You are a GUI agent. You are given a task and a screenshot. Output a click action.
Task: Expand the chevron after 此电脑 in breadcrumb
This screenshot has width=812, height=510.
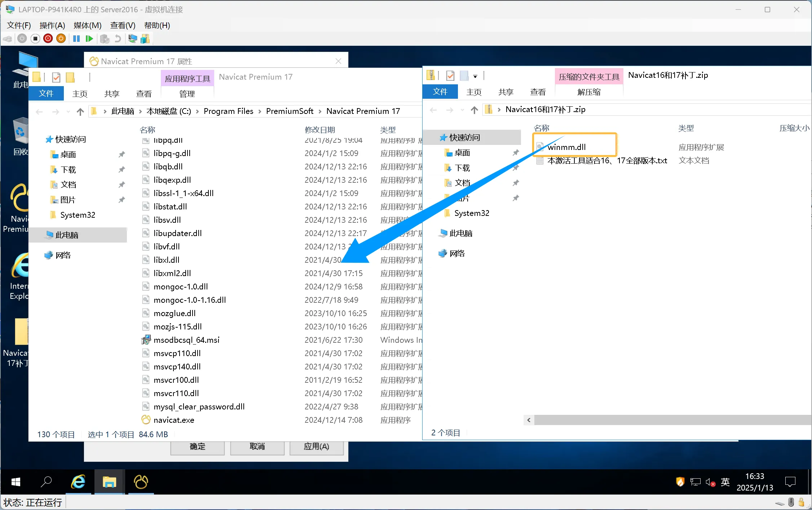click(140, 112)
